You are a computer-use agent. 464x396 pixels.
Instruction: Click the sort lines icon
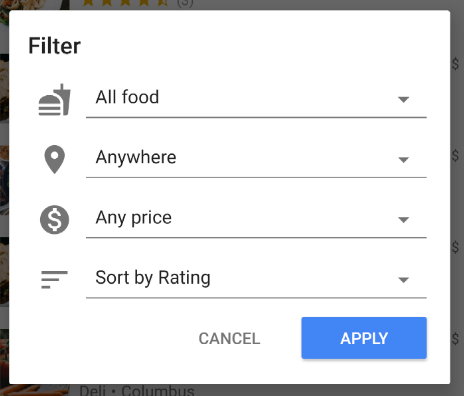[54, 279]
